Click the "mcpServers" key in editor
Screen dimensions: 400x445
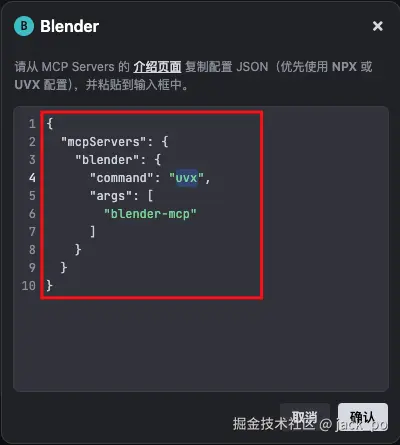(104, 142)
